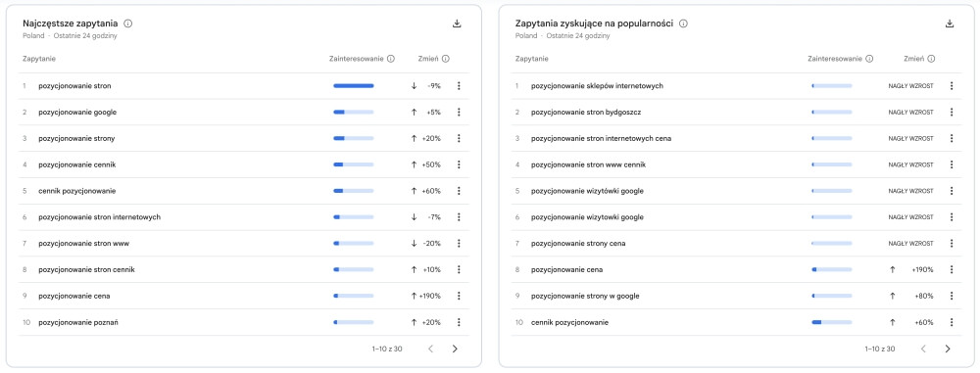Open more options for pozycjonowanie strony +20% row

(x=459, y=139)
